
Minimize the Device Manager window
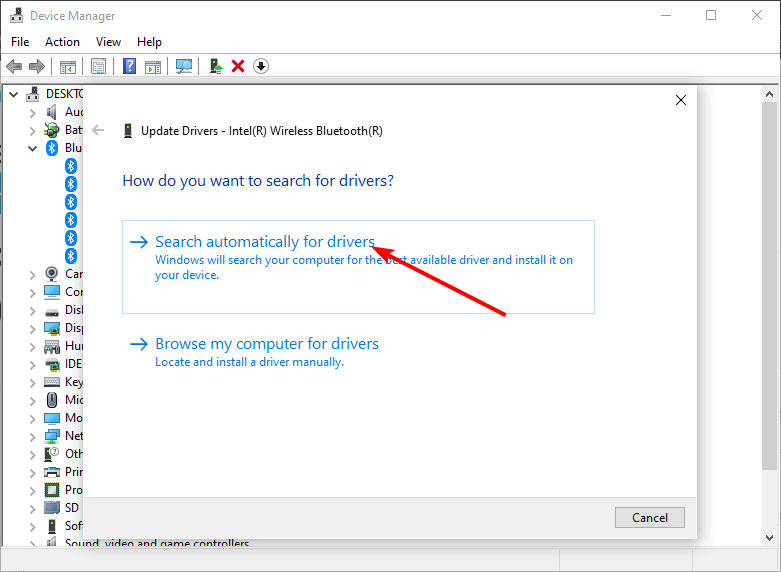(x=665, y=15)
